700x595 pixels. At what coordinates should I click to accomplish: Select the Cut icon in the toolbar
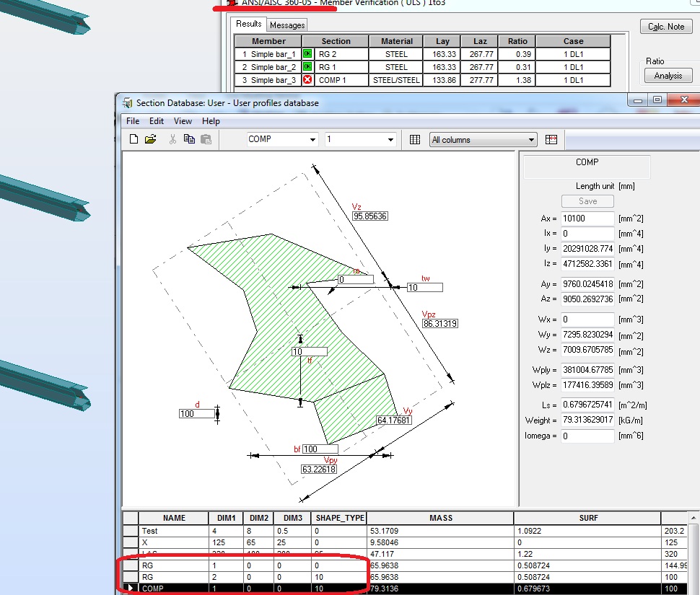click(174, 138)
